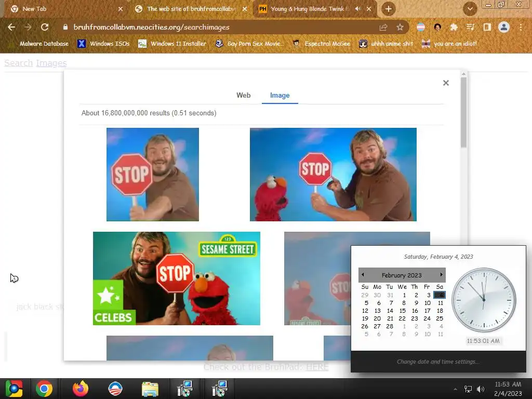532x399 pixels.
Task: Click the February 2023 calendar header
Action: point(402,275)
